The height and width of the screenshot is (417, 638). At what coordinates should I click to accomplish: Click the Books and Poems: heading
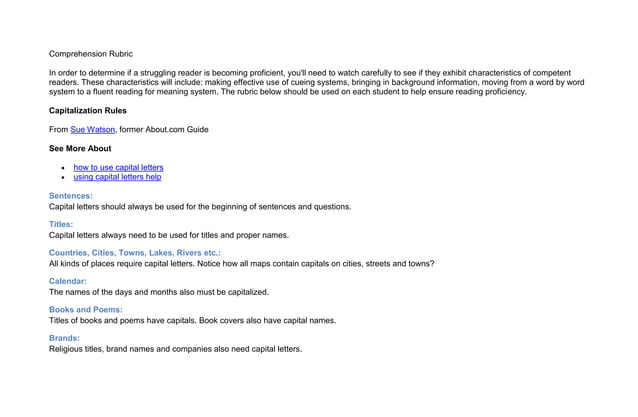coord(85,310)
